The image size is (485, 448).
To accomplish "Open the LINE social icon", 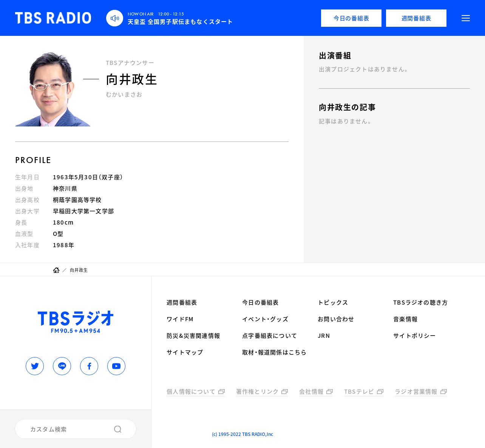I will pos(62,366).
